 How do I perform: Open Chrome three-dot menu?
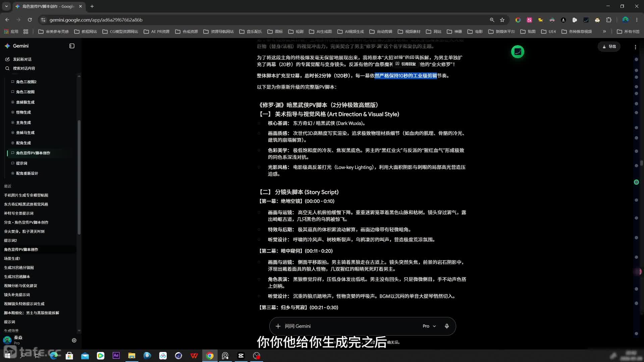coord(637,20)
